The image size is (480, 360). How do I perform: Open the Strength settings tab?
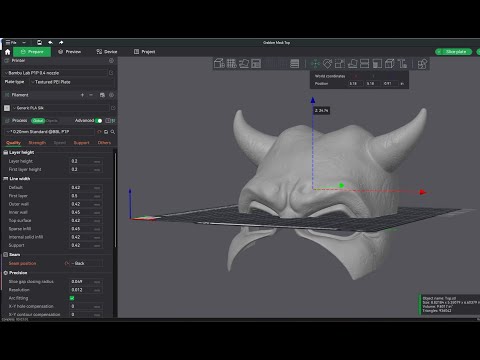point(37,143)
